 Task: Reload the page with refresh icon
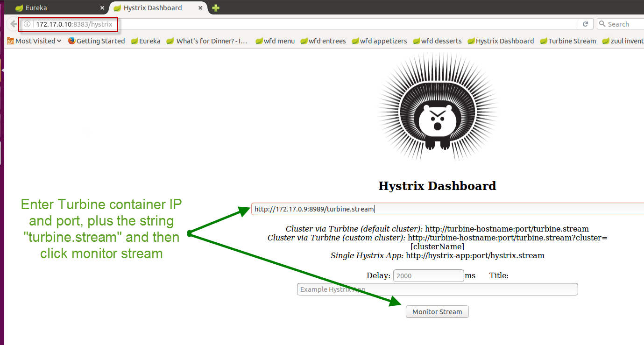pyautogui.click(x=585, y=24)
